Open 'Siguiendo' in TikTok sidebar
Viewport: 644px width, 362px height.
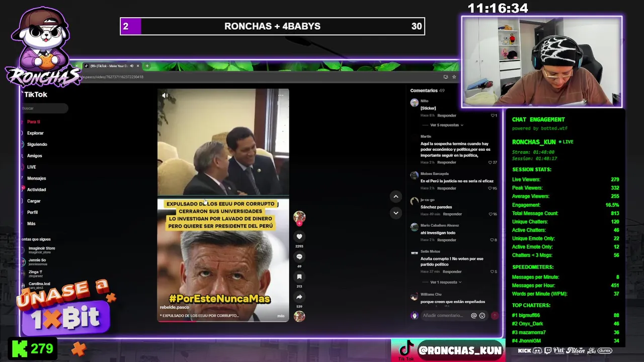(37, 144)
